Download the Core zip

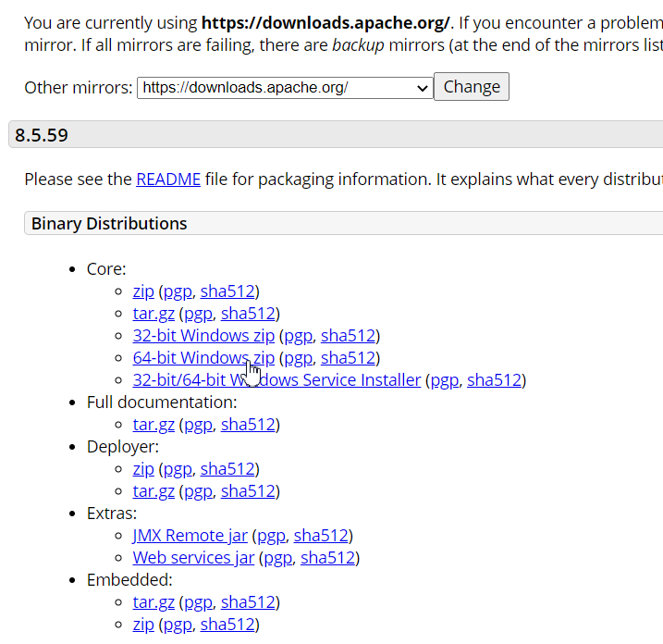[x=143, y=291]
